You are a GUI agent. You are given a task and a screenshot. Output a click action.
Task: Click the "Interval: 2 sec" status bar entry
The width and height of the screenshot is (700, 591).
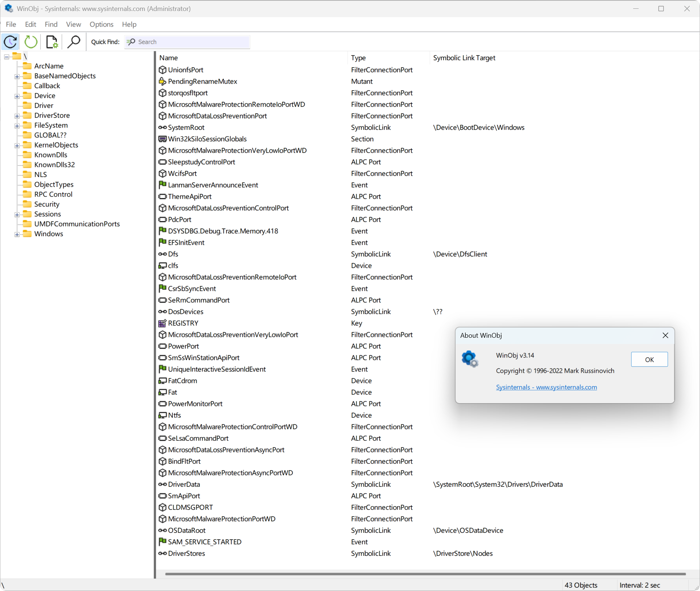tap(640, 585)
